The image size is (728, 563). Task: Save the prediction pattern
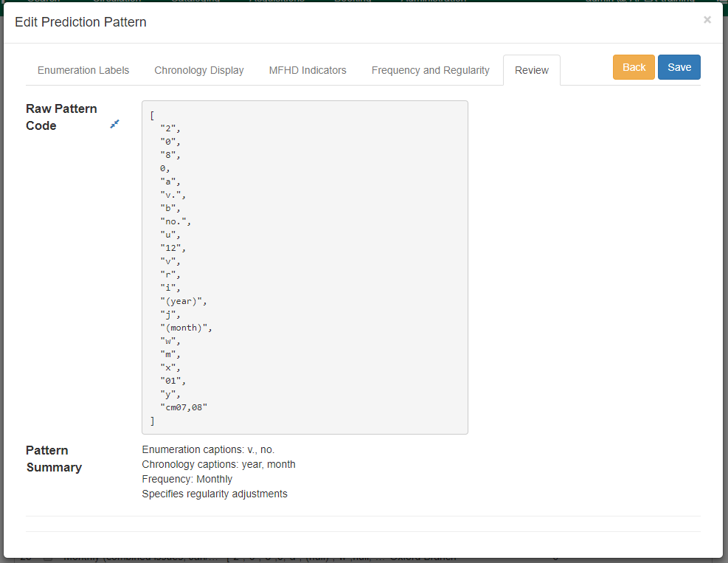[x=679, y=66]
